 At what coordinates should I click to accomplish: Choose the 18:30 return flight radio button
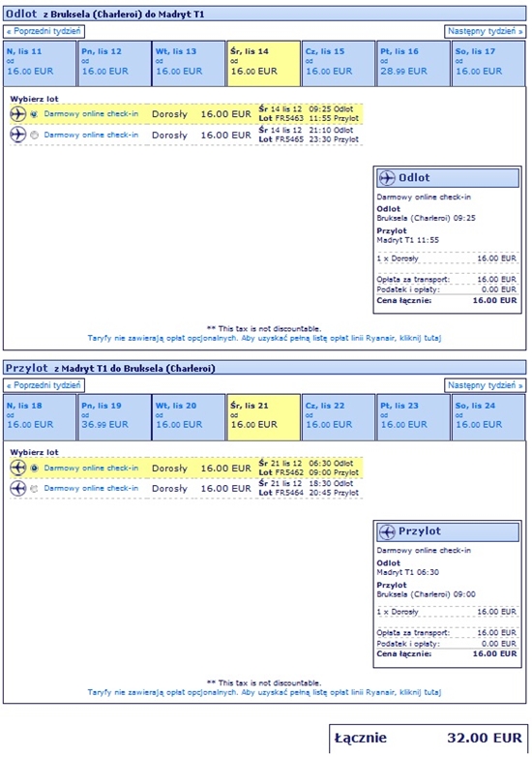coord(34,489)
